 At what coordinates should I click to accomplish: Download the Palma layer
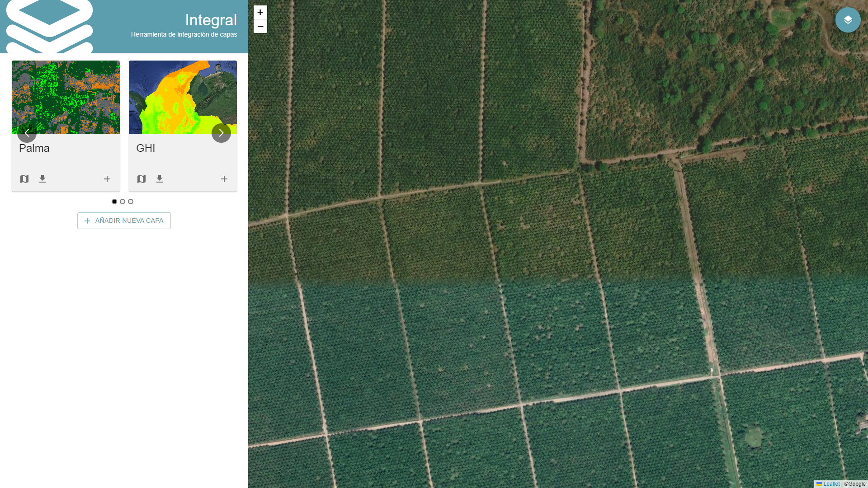(x=42, y=179)
